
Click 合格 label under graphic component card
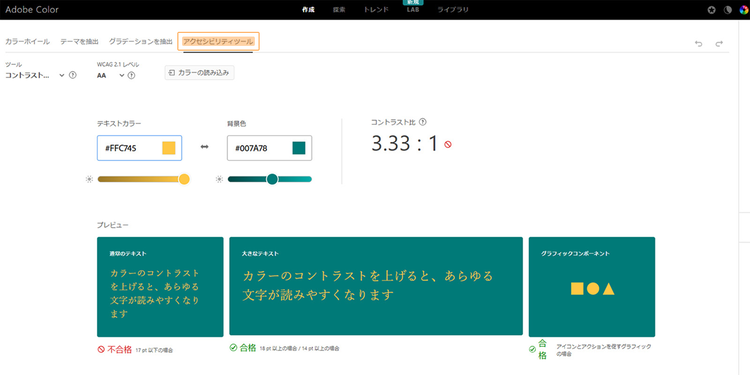[542, 349]
